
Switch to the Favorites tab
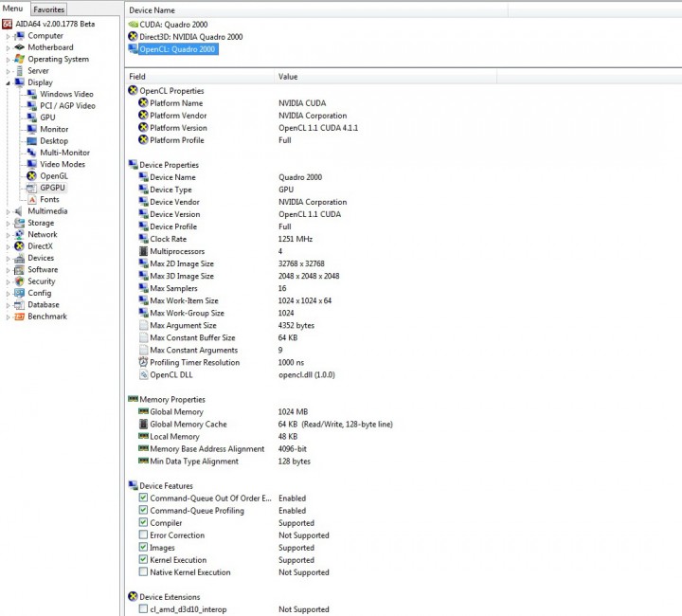click(x=48, y=9)
